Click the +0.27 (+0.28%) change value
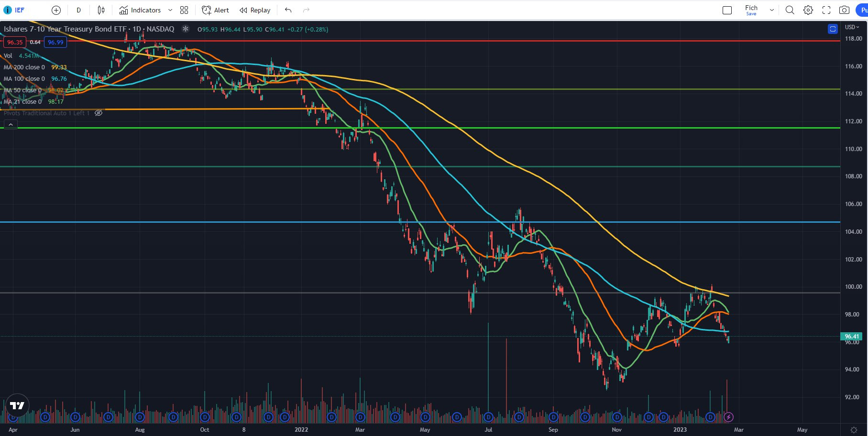Screen dimensions: 868x436 pos(308,29)
